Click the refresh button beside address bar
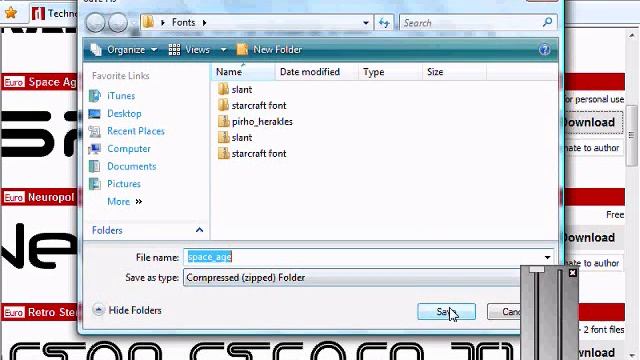This screenshot has height=360, width=640. [384, 23]
